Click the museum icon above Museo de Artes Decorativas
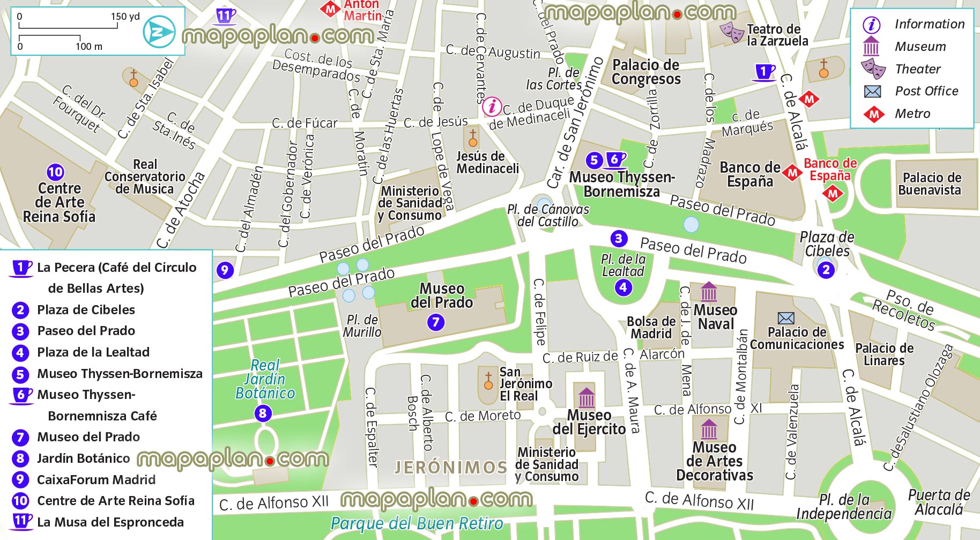The width and height of the screenshot is (980, 540). pos(709,428)
